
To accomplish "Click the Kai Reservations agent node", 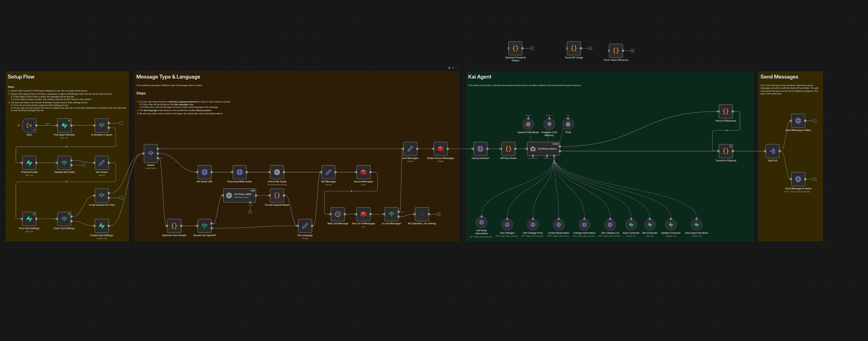I will pos(544,148).
